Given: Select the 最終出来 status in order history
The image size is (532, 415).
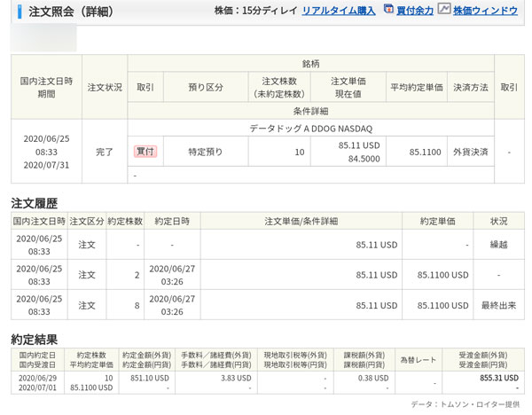Looking at the screenshot, I should click(x=499, y=305).
